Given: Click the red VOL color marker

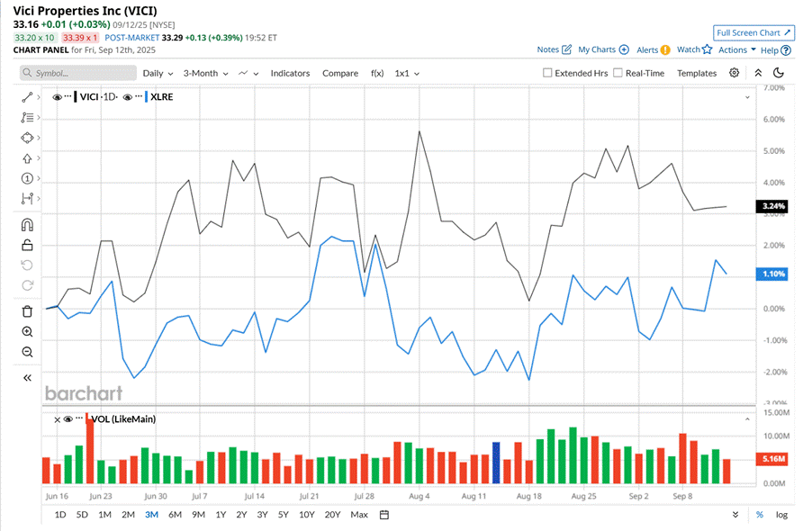Looking at the screenshot, I should (87, 419).
